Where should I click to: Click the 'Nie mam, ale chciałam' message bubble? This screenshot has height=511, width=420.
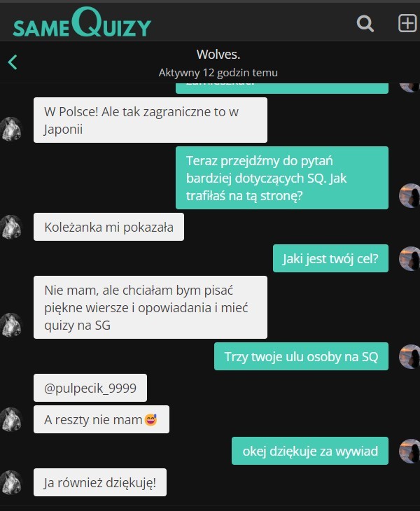[150, 307]
